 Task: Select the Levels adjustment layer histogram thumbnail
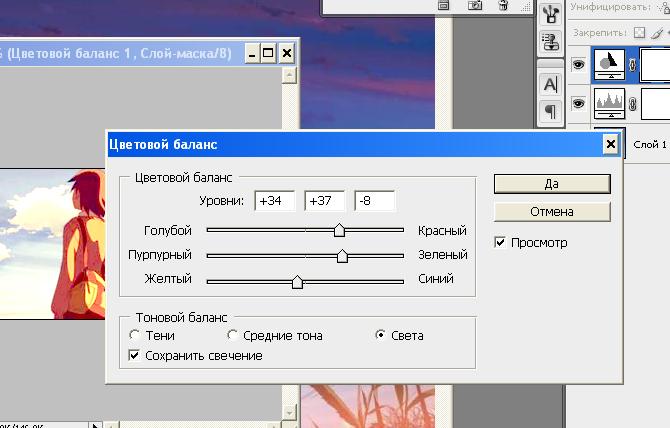coord(609,104)
